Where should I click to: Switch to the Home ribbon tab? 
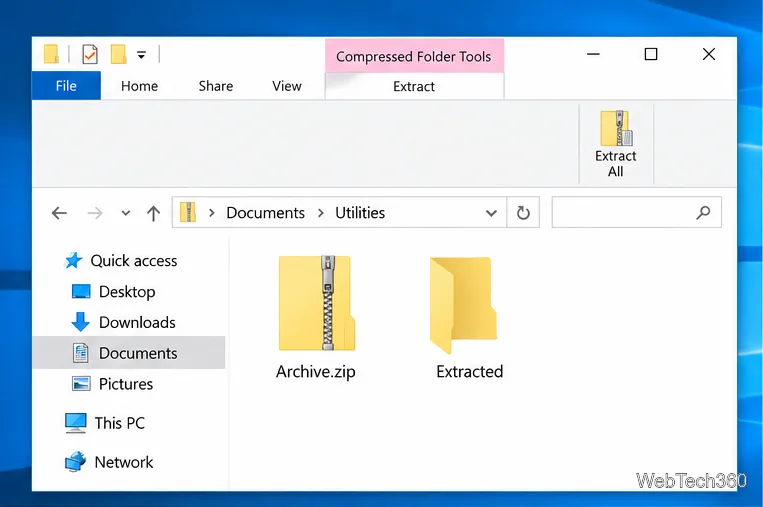tap(139, 86)
